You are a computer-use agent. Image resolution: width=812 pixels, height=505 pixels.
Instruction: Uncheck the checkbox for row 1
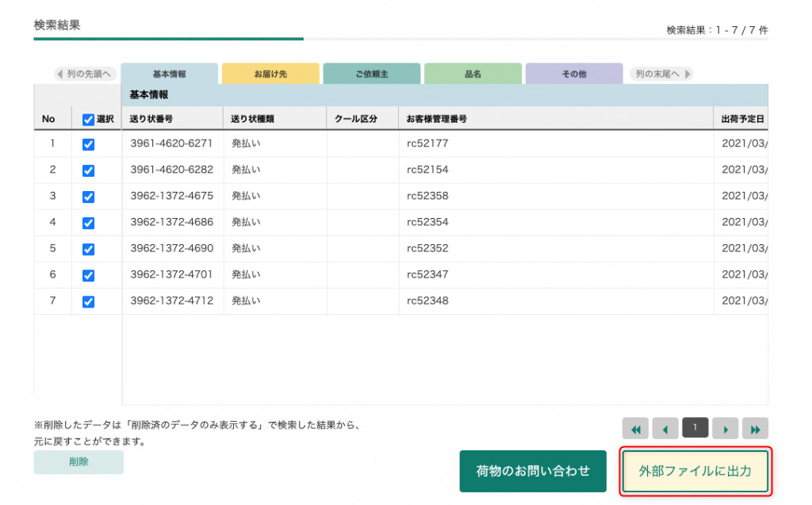[x=89, y=144]
